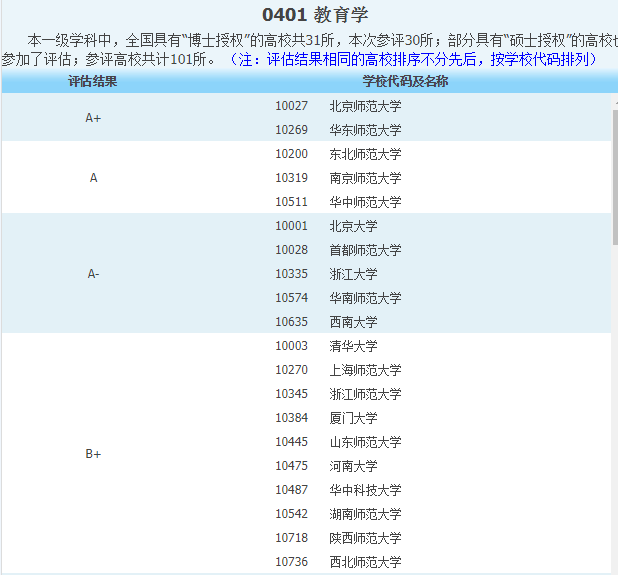The width and height of the screenshot is (618, 575).
Task: Click the 厦门大学 entry
Action: click(353, 418)
